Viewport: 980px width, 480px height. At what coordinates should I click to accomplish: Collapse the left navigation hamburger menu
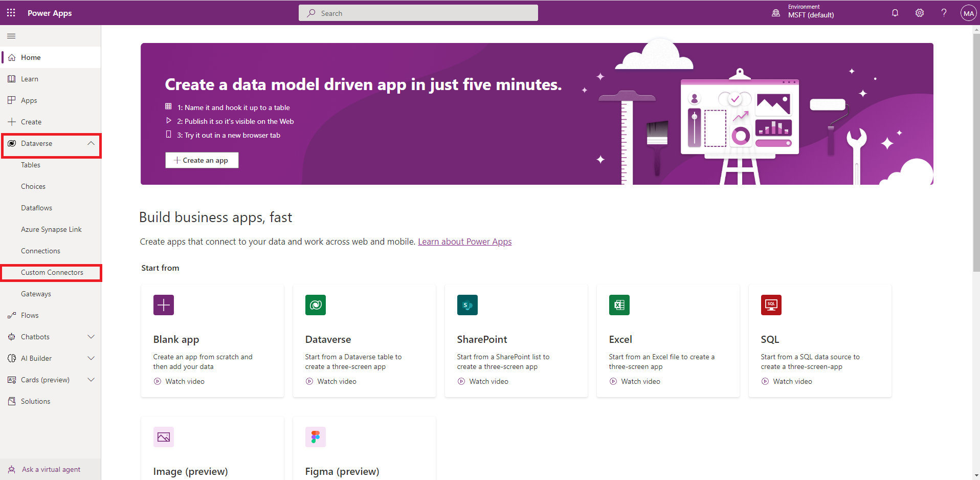[x=11, y=36]
